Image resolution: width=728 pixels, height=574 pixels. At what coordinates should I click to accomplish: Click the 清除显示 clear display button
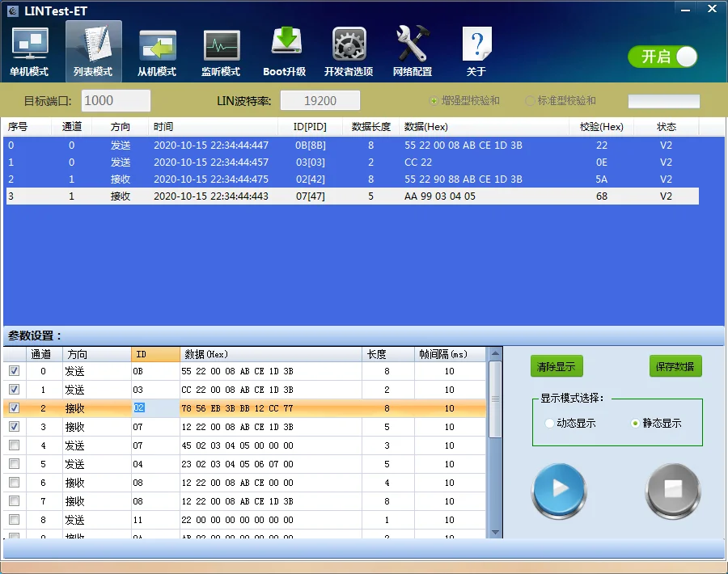pyautogui.click(x=557, y=366)
